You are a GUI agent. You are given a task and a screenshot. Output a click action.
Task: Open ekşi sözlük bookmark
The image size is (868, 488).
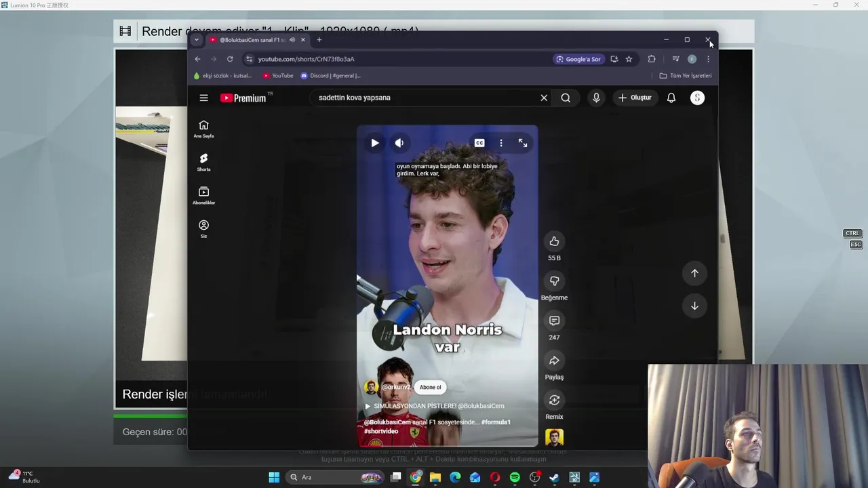point(223,76)
